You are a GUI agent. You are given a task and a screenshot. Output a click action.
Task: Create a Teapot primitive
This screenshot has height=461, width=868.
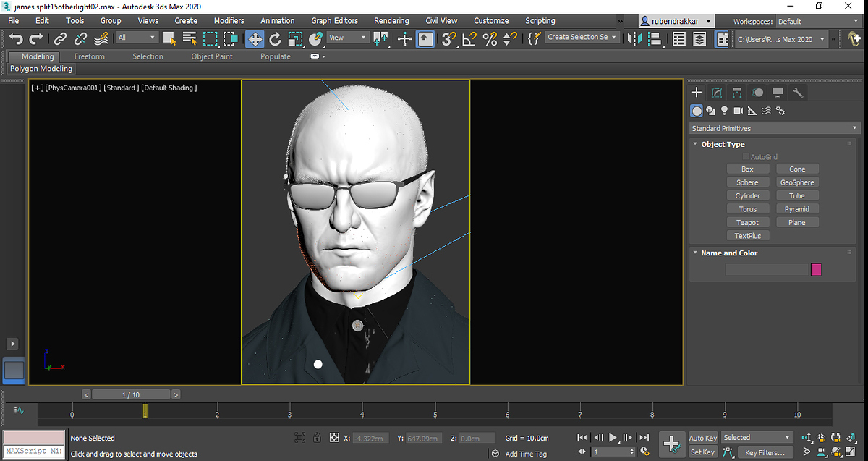click(747, 222)
